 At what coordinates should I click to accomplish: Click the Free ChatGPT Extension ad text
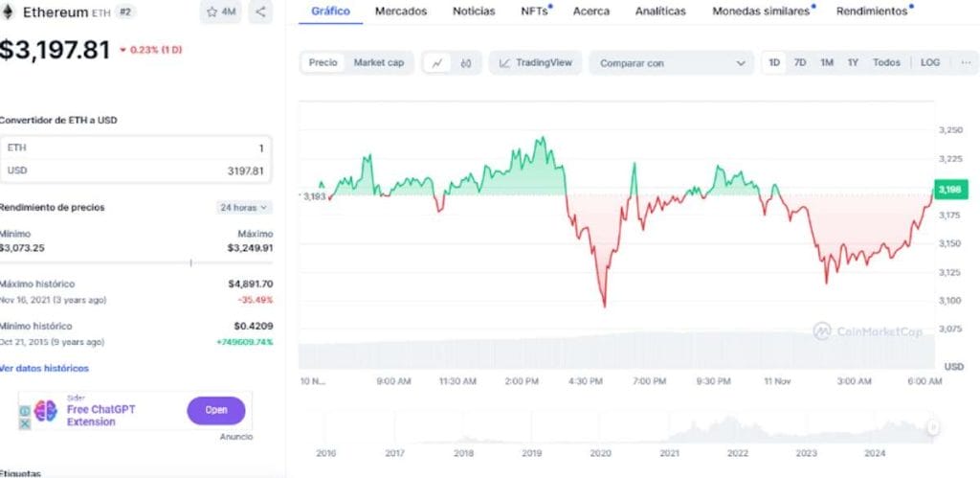click(x=100, y=416)
